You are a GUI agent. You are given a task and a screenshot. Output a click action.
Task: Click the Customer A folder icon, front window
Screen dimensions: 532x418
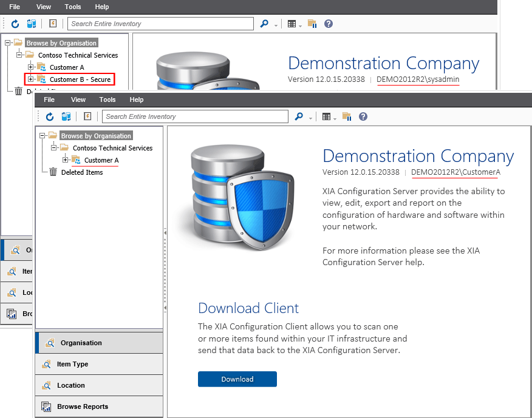(76, 160)
